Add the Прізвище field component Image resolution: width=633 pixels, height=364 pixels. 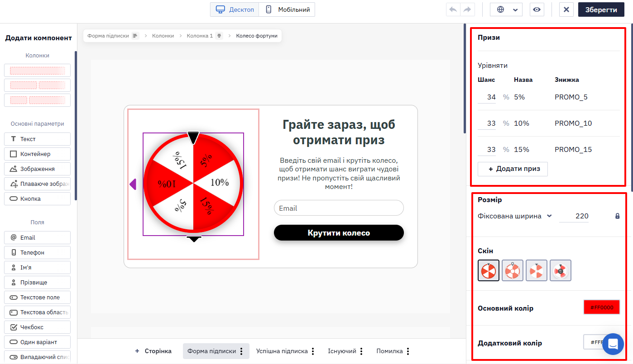(x=38, y=282)
